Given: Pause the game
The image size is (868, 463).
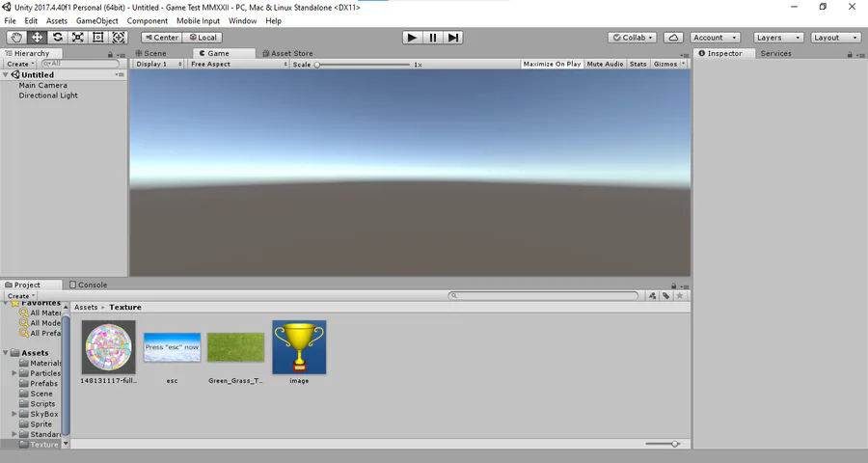Looking at the screenshot, I should (432, 37).
